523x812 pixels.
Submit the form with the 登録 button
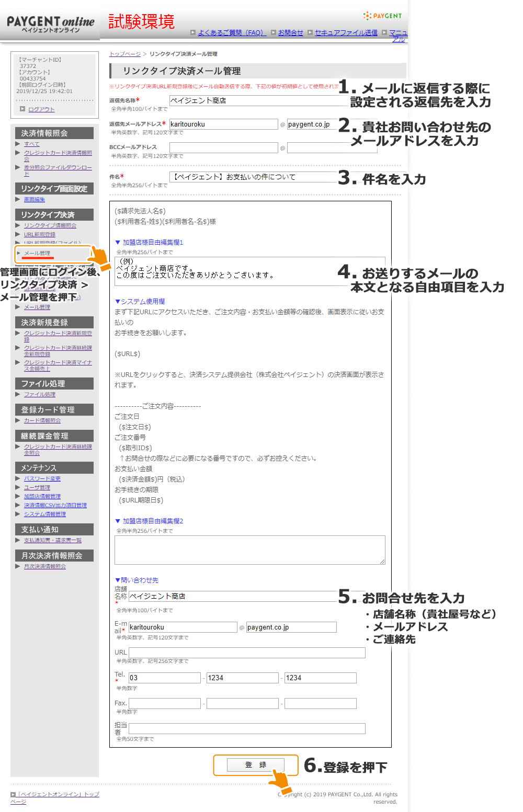click(255, 765)
